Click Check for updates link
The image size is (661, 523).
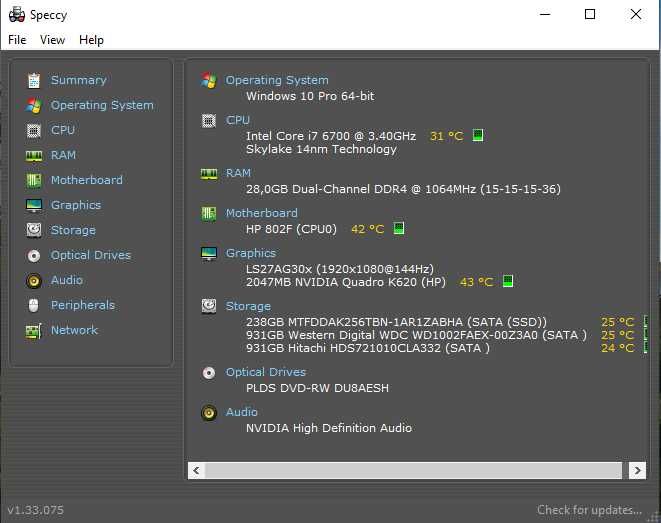(x=589, y=510)
